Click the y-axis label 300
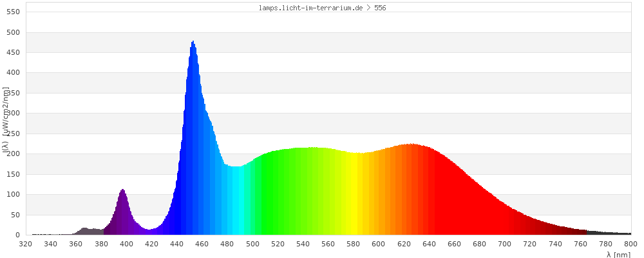The image size is (644, 258). click(x=14, y=114)
